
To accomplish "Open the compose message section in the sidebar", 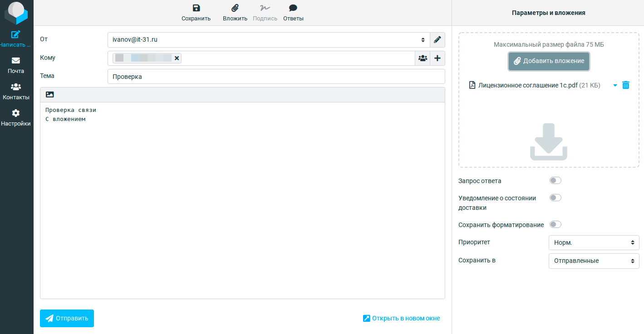I will pyautogui.click(x=16, y=39).
